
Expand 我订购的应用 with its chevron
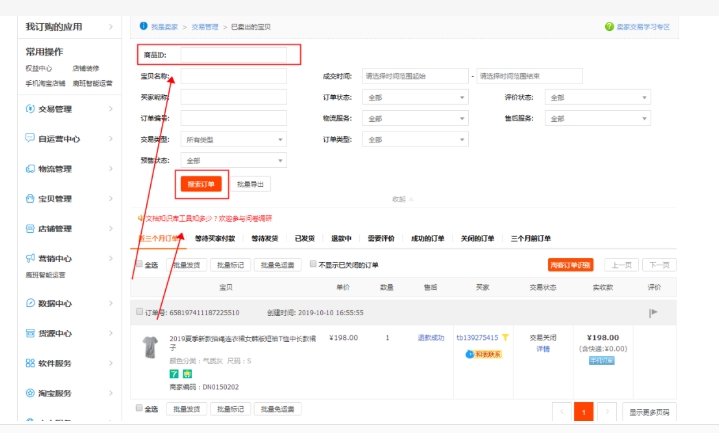tap(111, 27)
